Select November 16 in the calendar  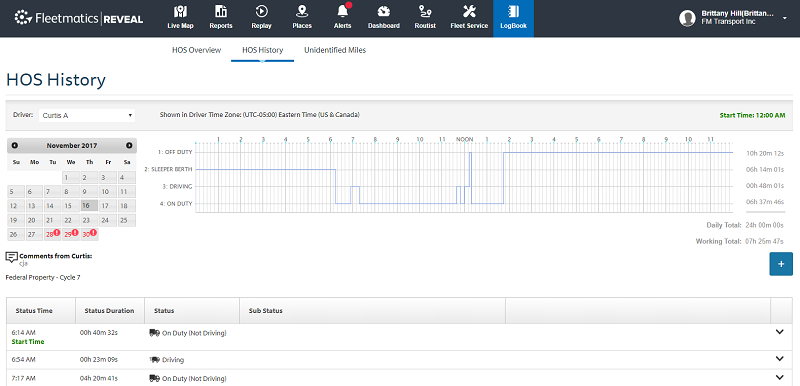[x=89, y=206]
